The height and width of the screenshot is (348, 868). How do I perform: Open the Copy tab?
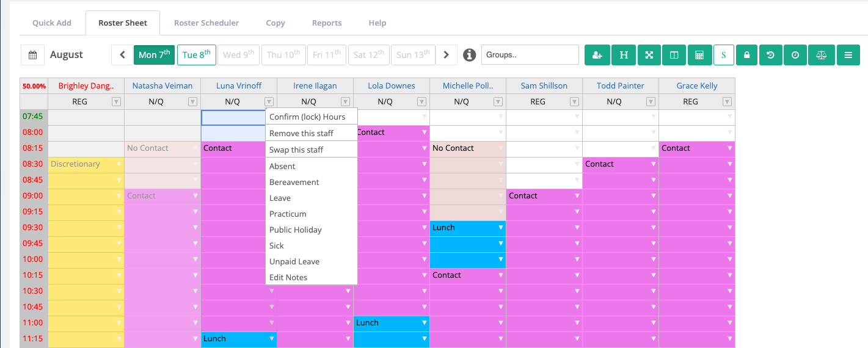pyautogui.click(x=275, y=23)
